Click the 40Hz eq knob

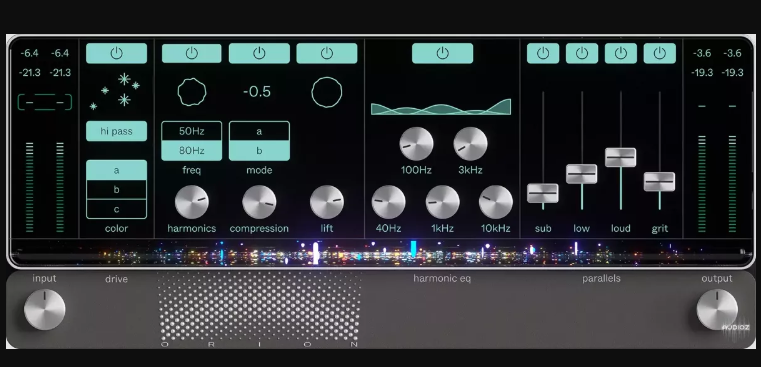[x=388, y=202]
